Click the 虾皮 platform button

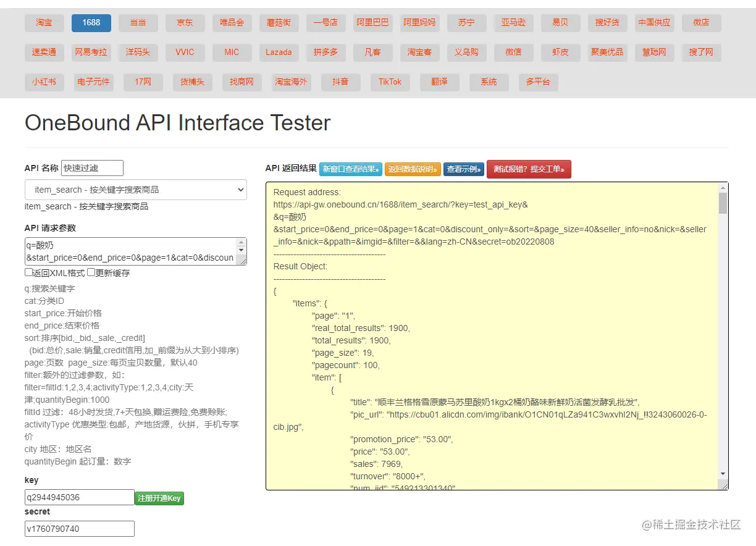[561, 52]
